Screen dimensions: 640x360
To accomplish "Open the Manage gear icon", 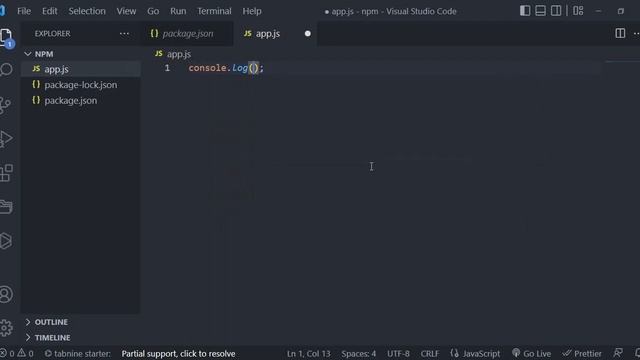I will click(x=6, y=328).
